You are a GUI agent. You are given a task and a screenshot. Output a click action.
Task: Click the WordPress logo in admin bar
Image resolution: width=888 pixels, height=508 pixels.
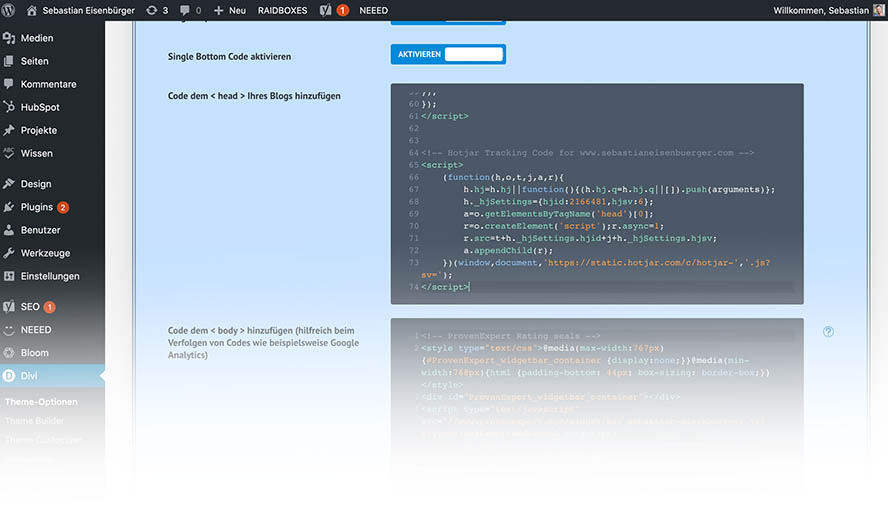9,10
